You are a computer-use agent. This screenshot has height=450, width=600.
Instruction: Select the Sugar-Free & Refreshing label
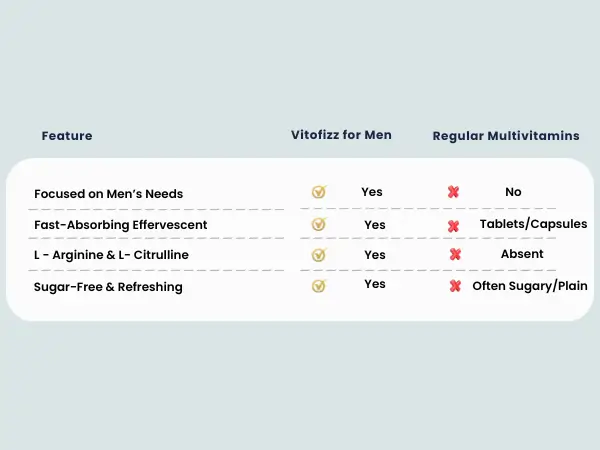[108, 287]
